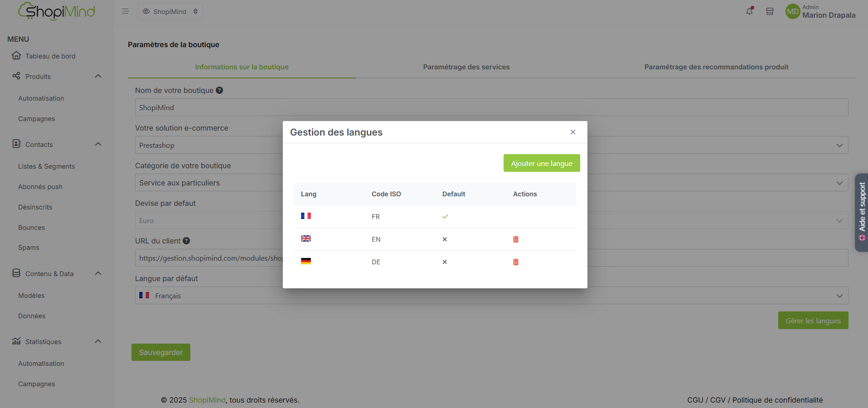The image size is (868, 408).
Task: Click Ajouter une langue button
Action: (x=542, y=163)
